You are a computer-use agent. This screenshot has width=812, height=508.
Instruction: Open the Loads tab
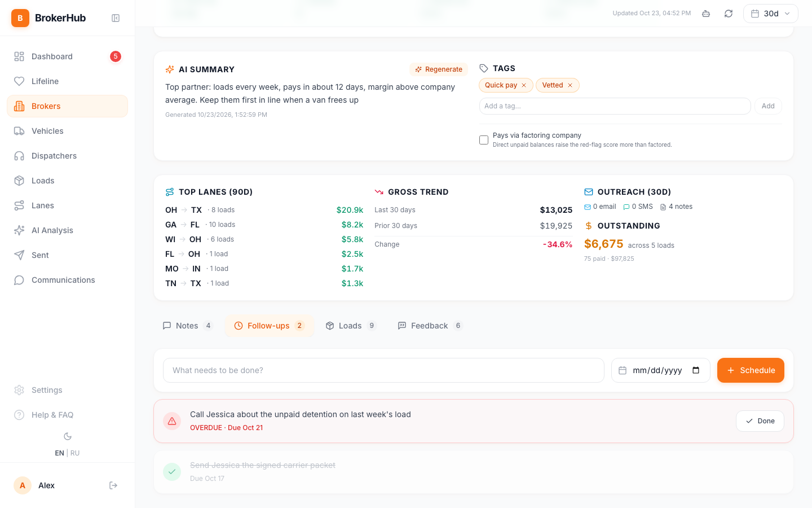(351, 326)
